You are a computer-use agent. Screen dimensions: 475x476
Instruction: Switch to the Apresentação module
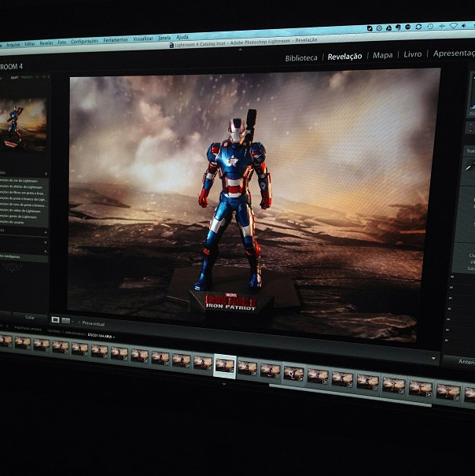point(454,54)
